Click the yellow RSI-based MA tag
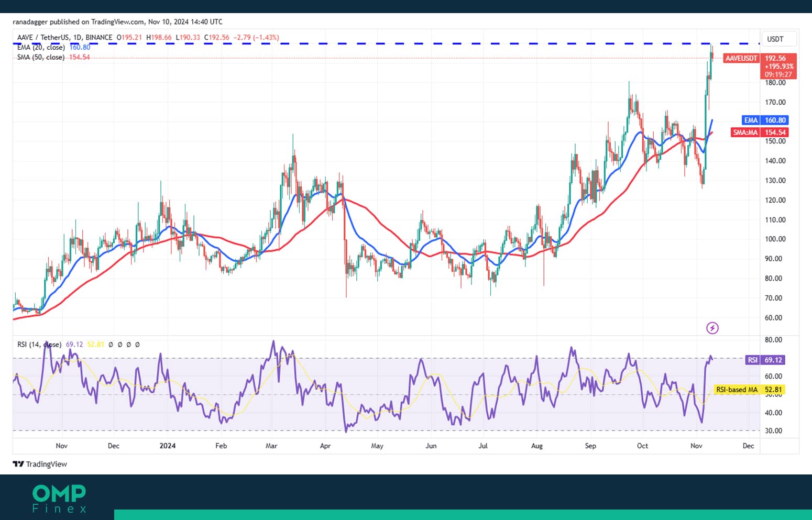 coord(737,390)
